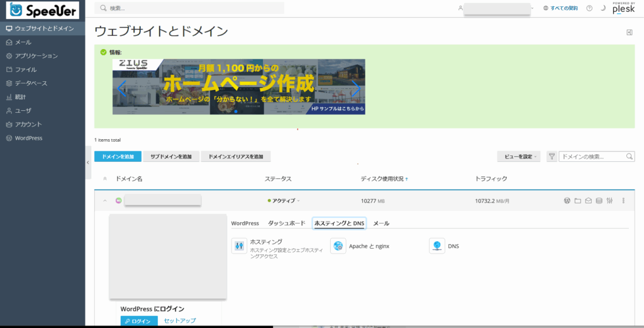
Task: Click the magnifier icon in domain search
Action: point(629,157)
